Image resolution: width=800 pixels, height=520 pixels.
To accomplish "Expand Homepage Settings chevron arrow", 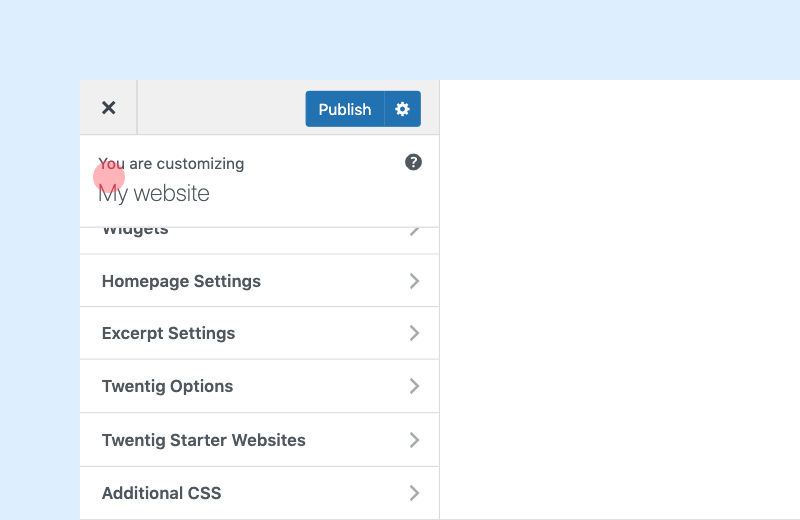I will coord(414,281).
